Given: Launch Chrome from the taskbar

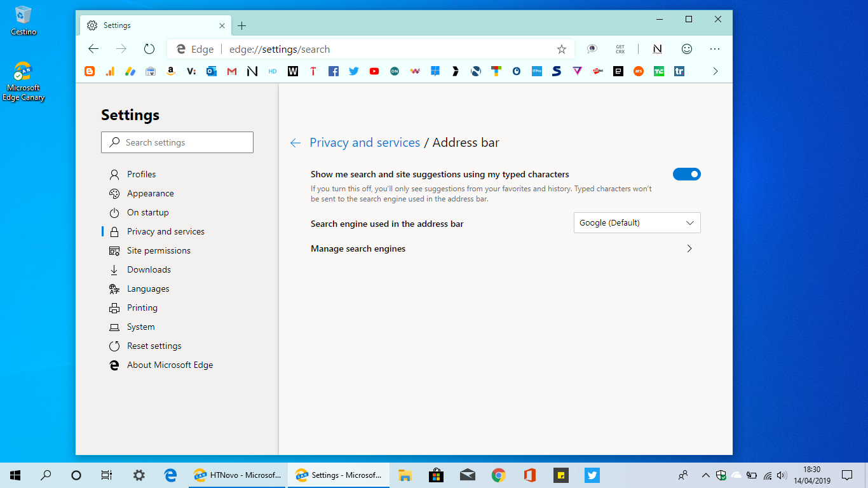Looking at the screenshot, I should [498, 475].
